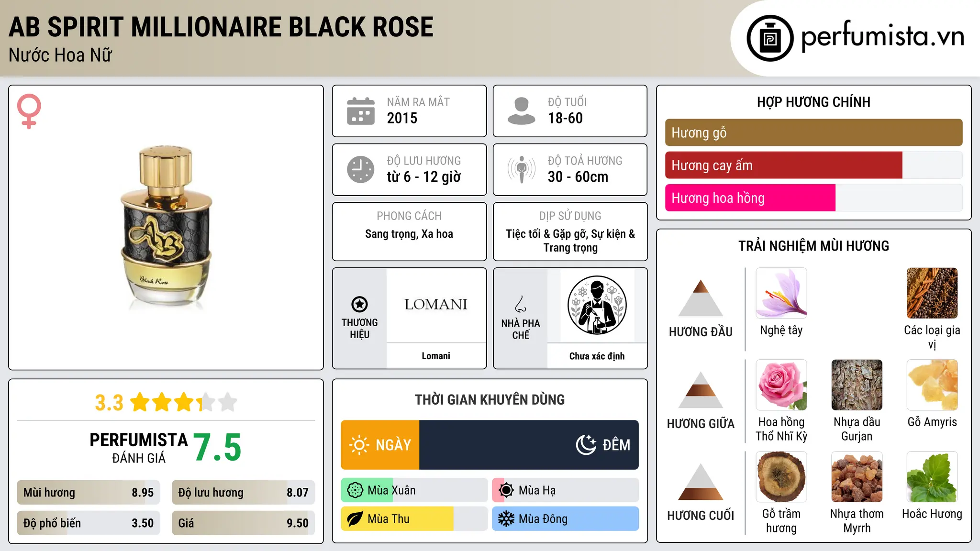Screen dimensions: 980x551
Task: Click the pink female gender symbol icon
Action: click(x=29, y=111)
